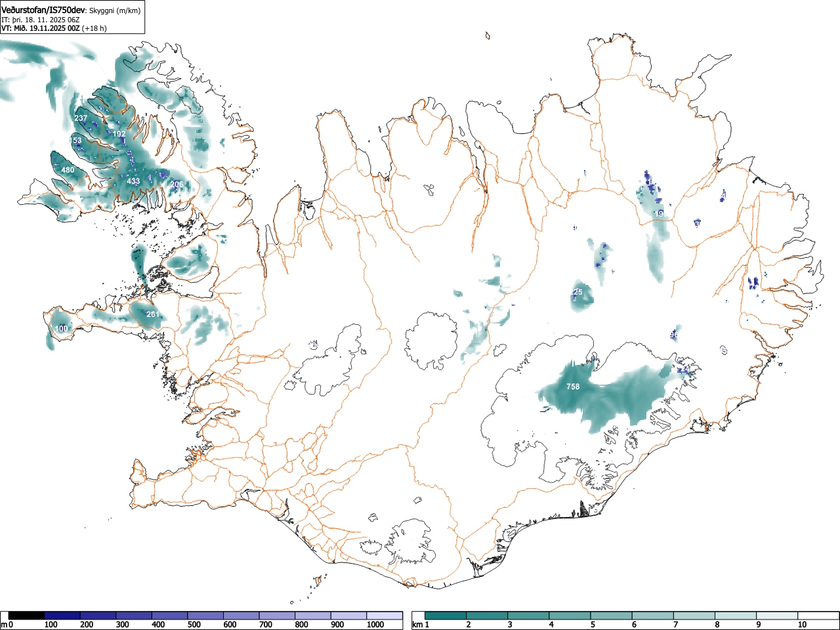The image size is (840, 630).
Task: Select the 480 visibility value
Action: point(68,170)
